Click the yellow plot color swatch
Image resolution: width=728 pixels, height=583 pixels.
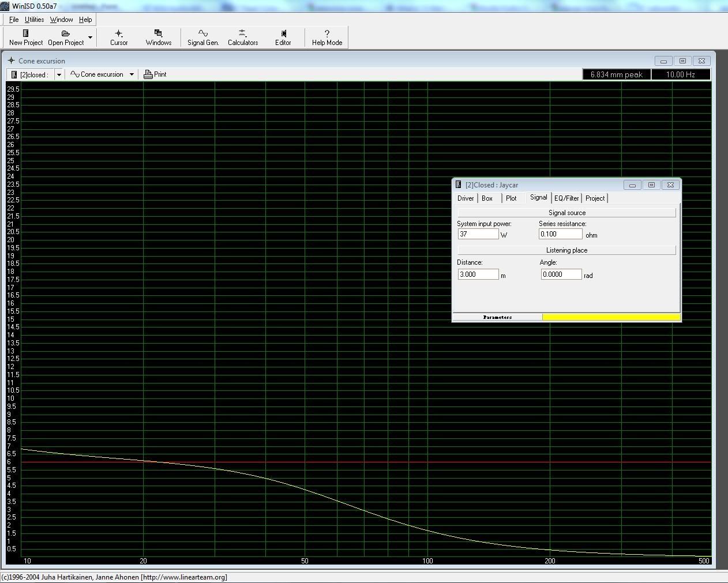click(x=611, y=317)
